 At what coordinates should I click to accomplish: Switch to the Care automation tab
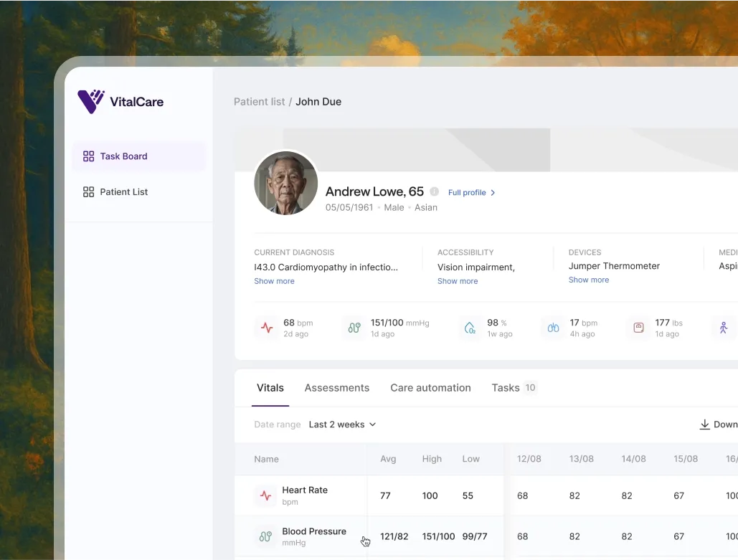point(430,388)
